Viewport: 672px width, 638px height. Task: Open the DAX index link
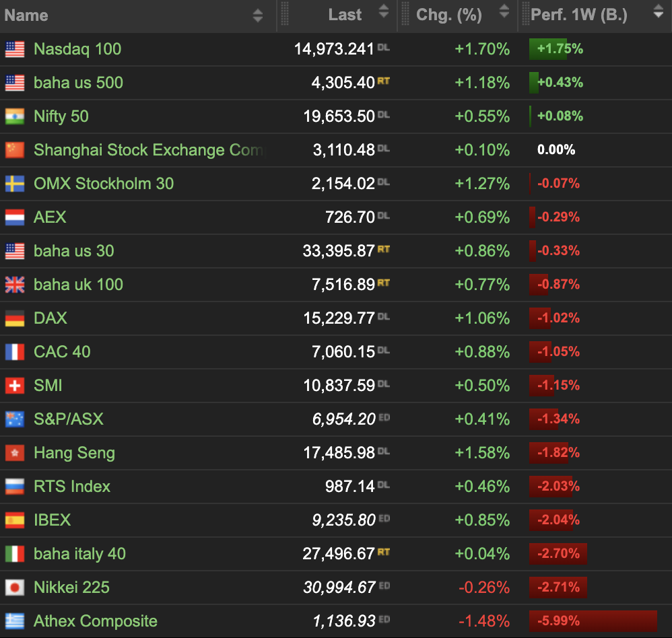(51, 318)
